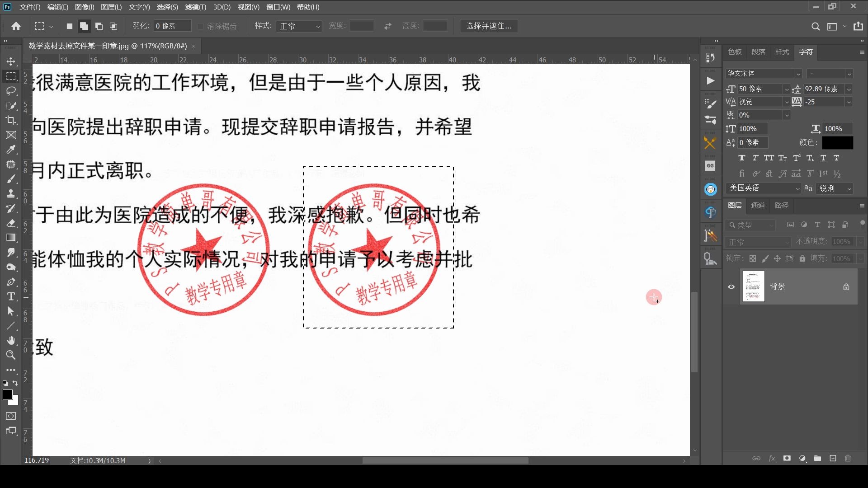Click the delete layer trash icon
868x488 pixels.
pyautogui.click(x=848, y=458)
